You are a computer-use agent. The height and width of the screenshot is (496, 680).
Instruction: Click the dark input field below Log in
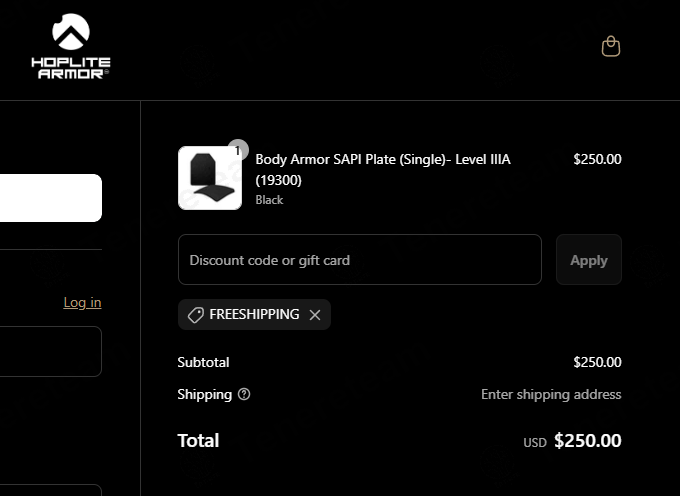click(x=50, y=351)
